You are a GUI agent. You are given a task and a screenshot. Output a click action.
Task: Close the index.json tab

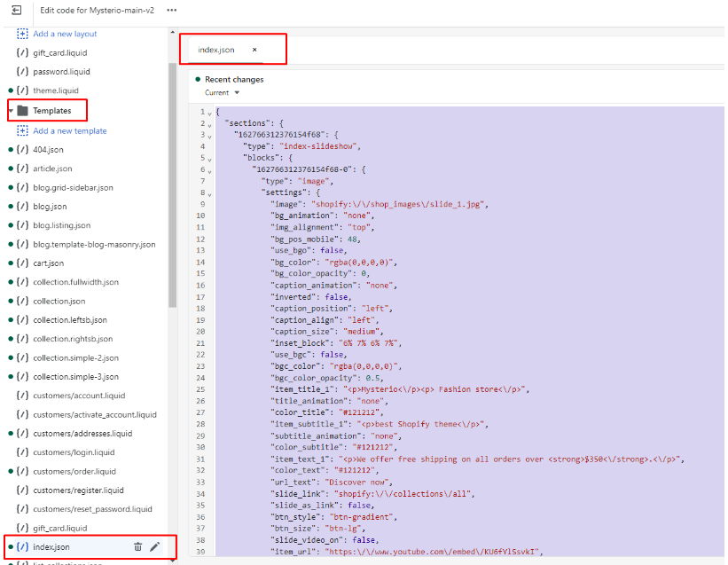click(x=254, y=50)
